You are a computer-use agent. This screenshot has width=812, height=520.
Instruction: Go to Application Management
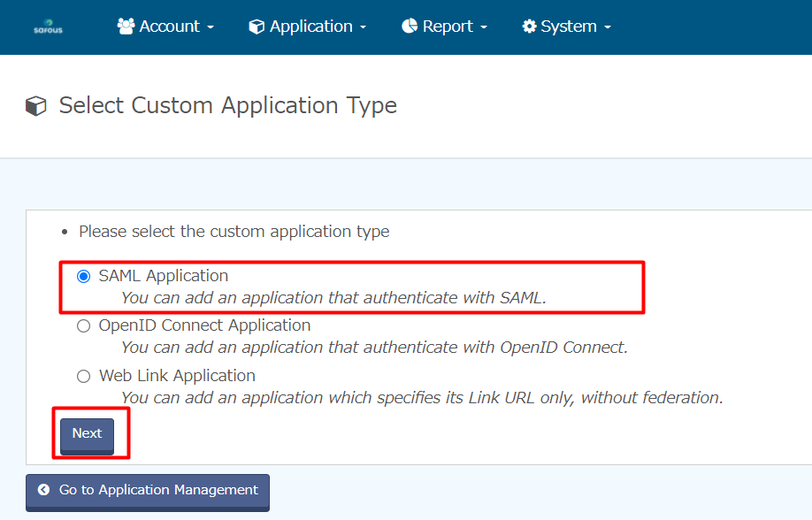148,490
